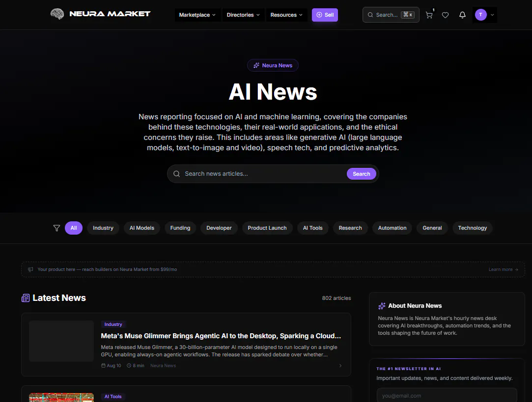Open notifications bell icon
This screenshot has height=402, width=532.
pyautogui.click(x=462, y=15)
